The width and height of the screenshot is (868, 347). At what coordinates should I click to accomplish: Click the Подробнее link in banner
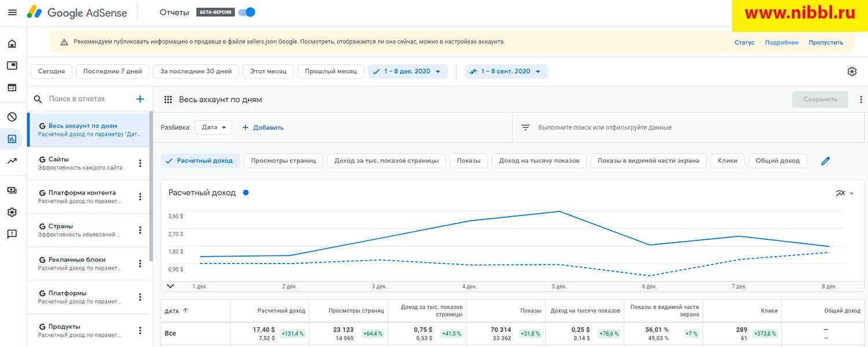(x=781, y=42)
